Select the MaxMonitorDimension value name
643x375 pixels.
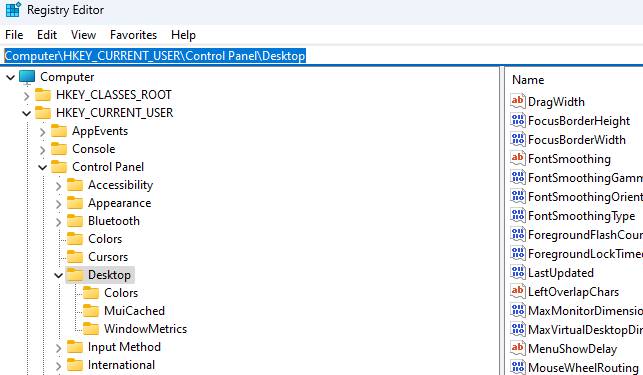[585, 311]
